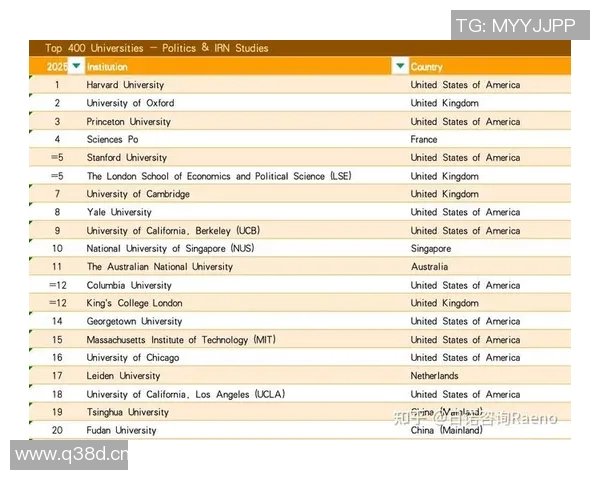Screen dimensions: 600x480
Task: Open the 2025 rank column filter dropdown
Action: (76, 66)
